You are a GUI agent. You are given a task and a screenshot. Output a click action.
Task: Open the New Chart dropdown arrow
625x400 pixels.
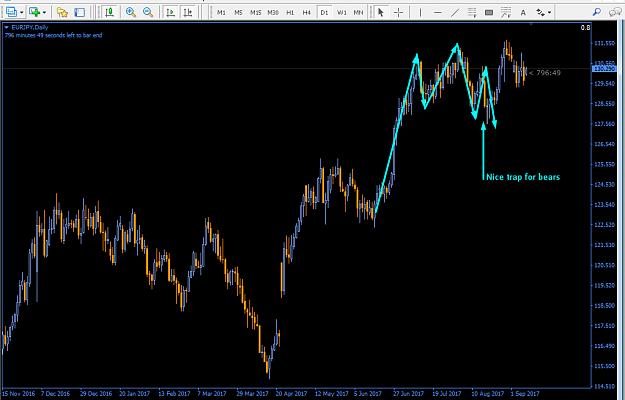pyautogui.click(x=22, y=13)
